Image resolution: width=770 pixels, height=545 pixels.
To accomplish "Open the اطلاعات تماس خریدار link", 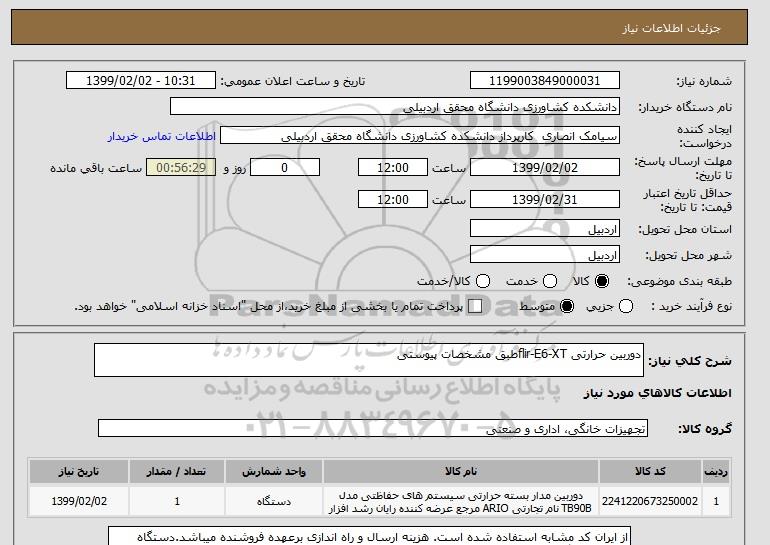I will coord(162,136).
